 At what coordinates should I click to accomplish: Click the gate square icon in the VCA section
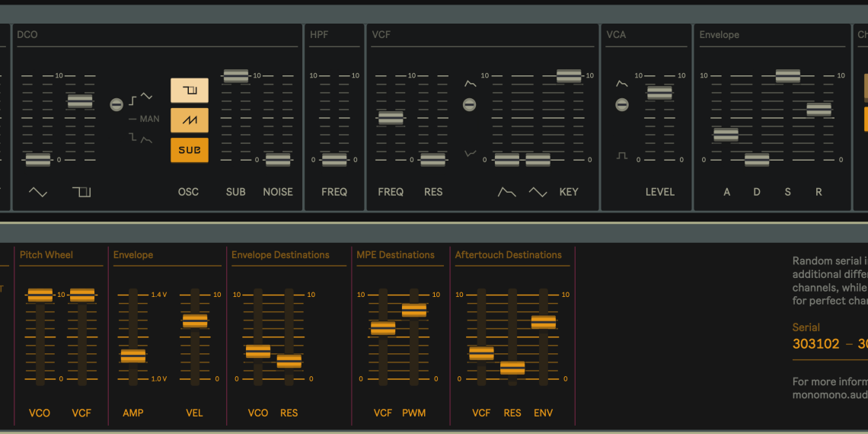point(622,155)
